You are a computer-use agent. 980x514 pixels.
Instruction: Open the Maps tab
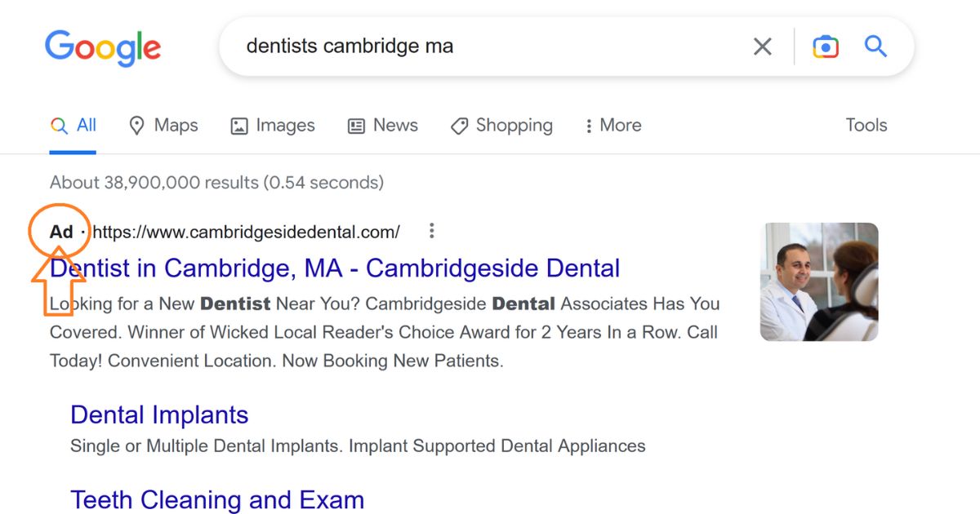176,126
